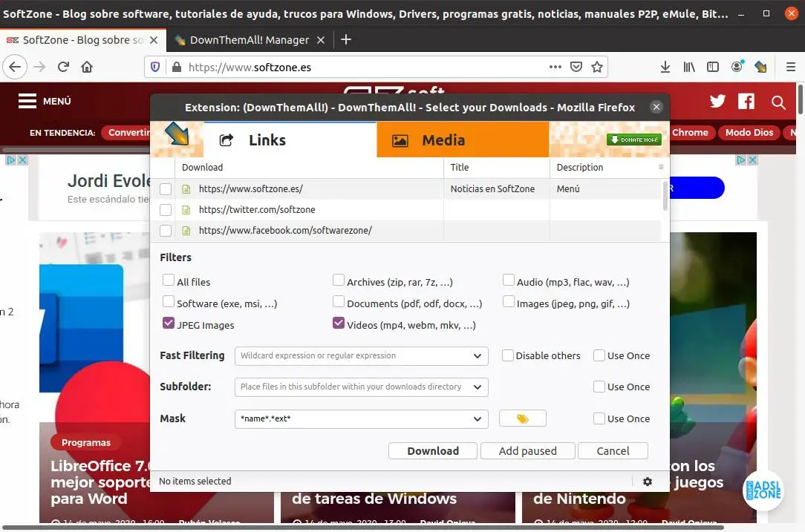The width and height of the screenshot is (805, 532).
Task: Enable the All files filter
Action: (x=168, y=280)
